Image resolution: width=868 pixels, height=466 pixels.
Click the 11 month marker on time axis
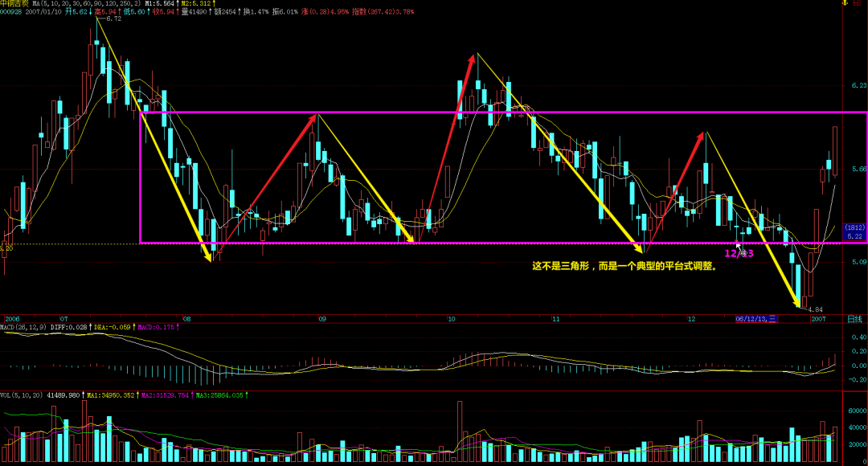point(556,319)
